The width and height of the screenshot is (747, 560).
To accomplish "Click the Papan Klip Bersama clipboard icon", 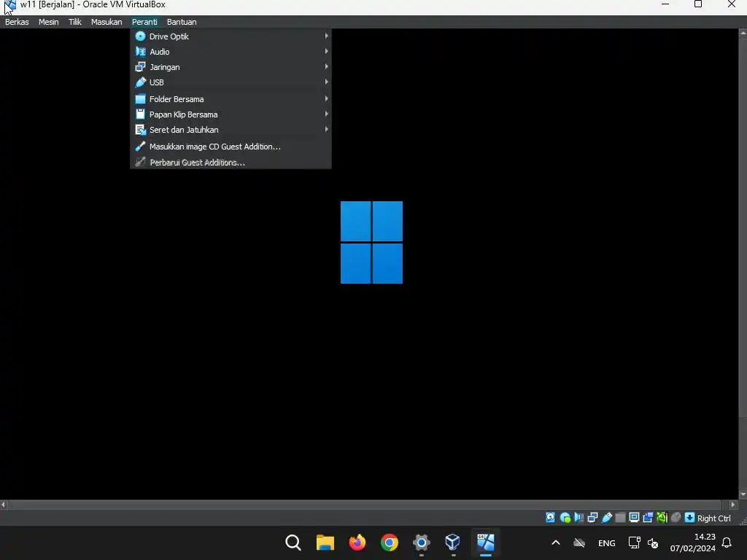I will [140, 114].
